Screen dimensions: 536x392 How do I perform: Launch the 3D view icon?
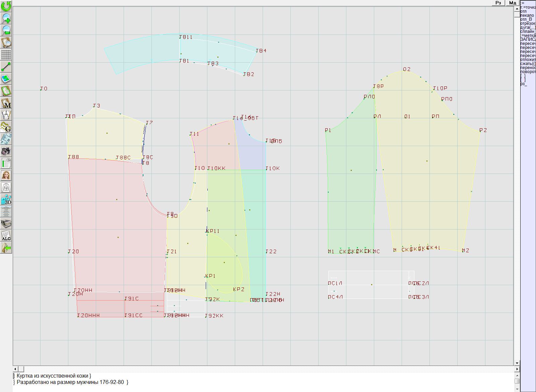6,199
